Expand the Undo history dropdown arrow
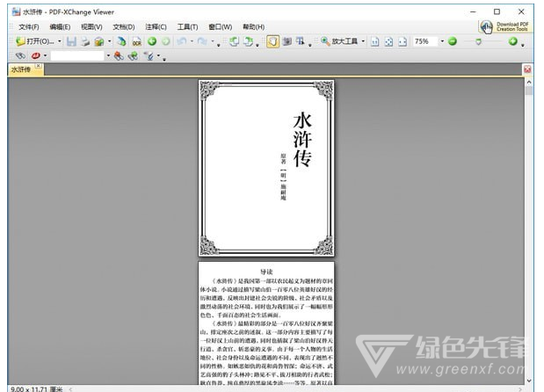Image resolution: width=544 pixels, height=392 pixels. (x=192, y=41)
